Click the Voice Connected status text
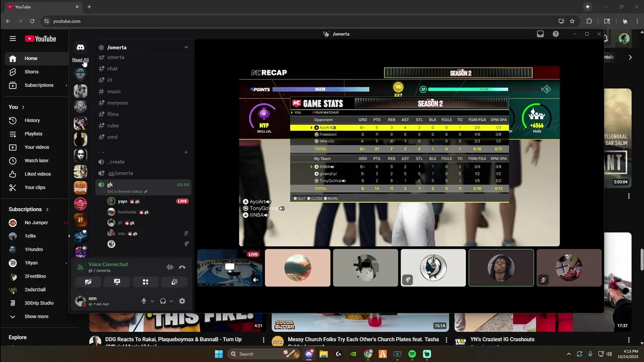The height and width of the screenshot is (362, 644). 108,264
